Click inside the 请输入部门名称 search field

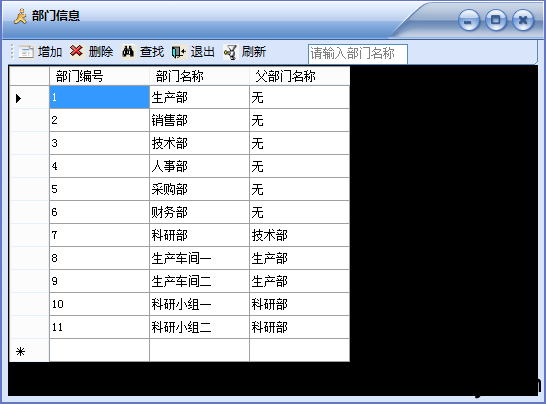tap(358, 54)
